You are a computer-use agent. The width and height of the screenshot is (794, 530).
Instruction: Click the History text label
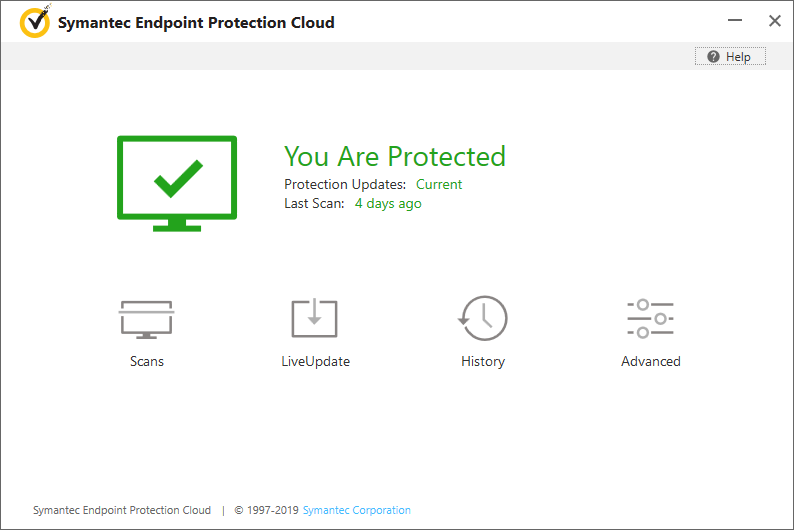pos(483,361)
